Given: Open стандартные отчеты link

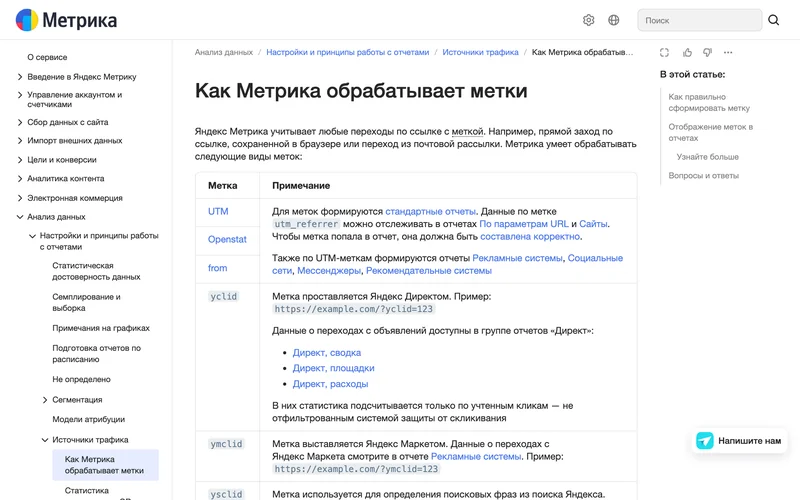Looking at the screenshot, I should [430, 211].
